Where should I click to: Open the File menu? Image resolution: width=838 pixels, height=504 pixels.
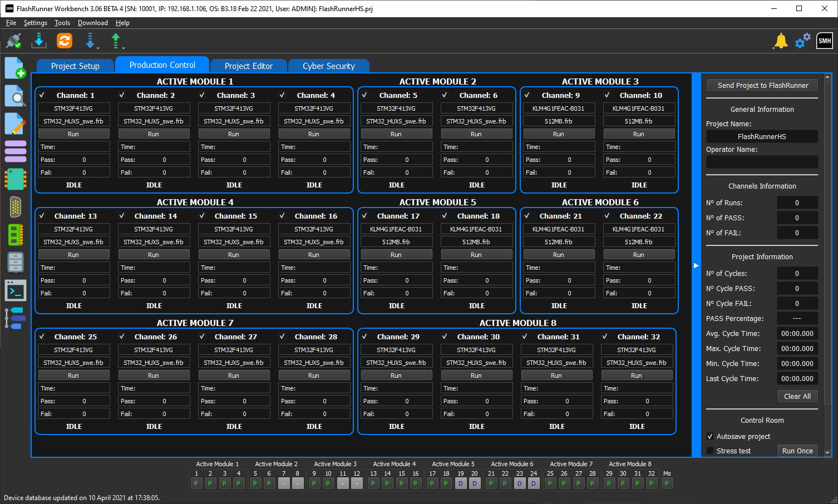pos(11,23)
